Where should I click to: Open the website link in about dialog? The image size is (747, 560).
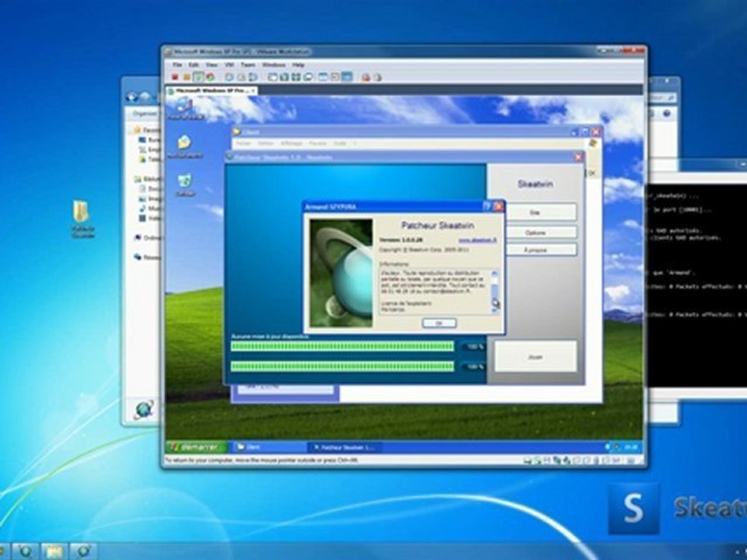[x=477, y=240]
